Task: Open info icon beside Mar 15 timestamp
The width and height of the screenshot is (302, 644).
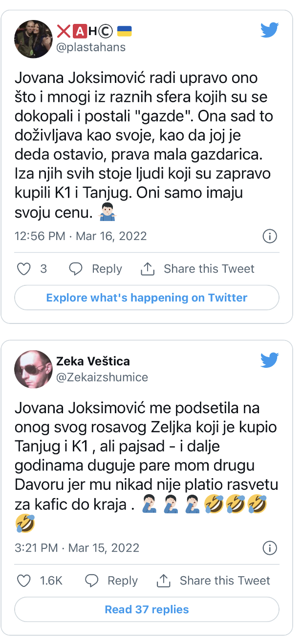Action: click(x=270, y=548)
